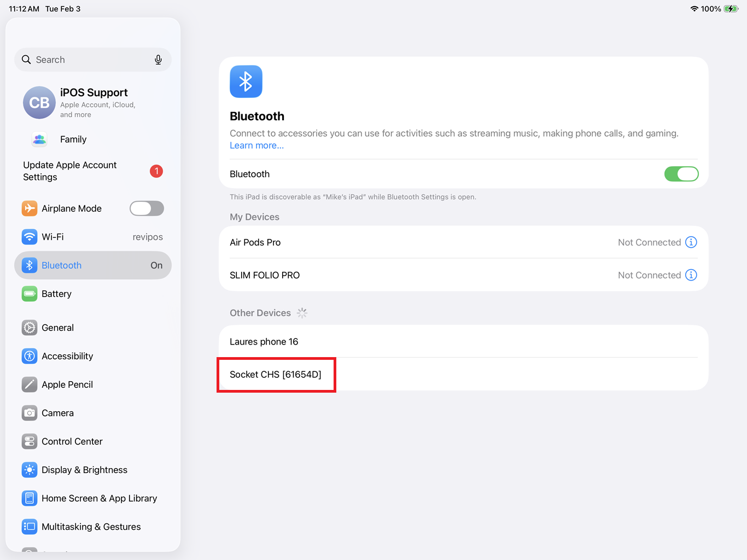
Task: Tap the Bluetooth page title
Action: pyautogui.click(x=257, y=116)
